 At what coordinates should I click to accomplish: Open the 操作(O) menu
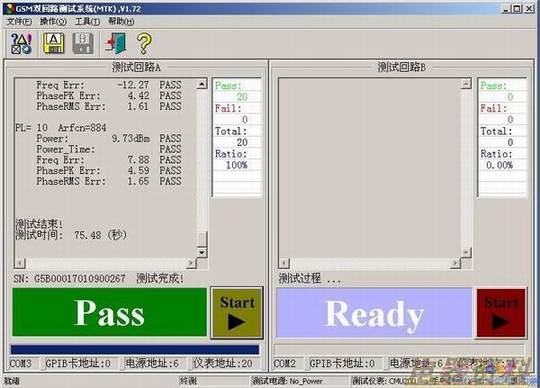tap(53, 21)
